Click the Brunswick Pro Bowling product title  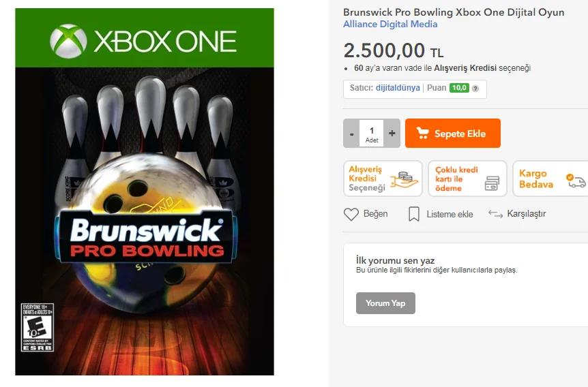454,12
